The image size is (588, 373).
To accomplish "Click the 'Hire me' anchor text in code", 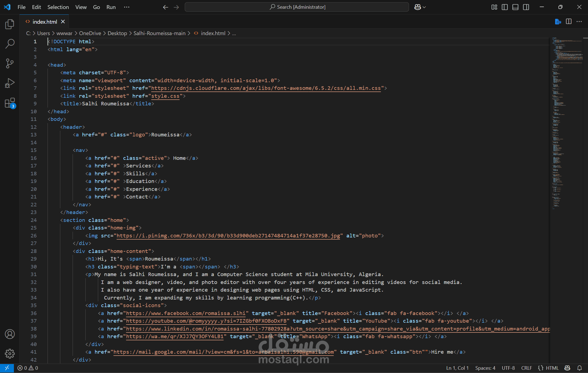I will (442, 352).
